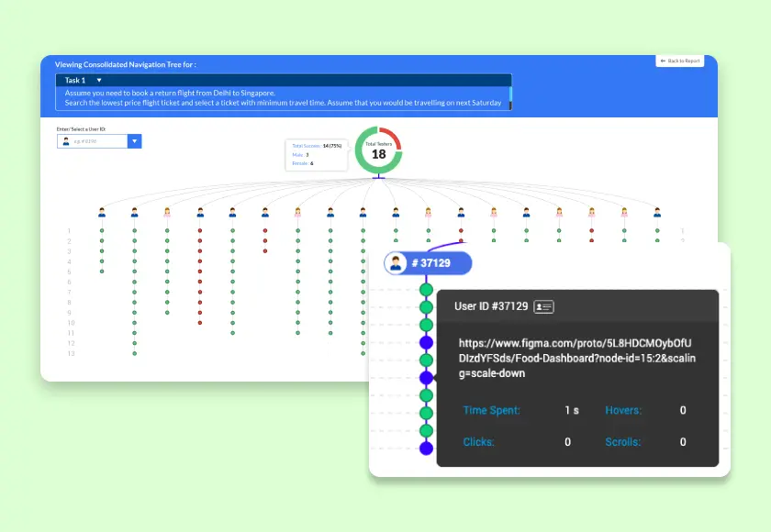Click the red segment of the donut chart

coord(393,134)
